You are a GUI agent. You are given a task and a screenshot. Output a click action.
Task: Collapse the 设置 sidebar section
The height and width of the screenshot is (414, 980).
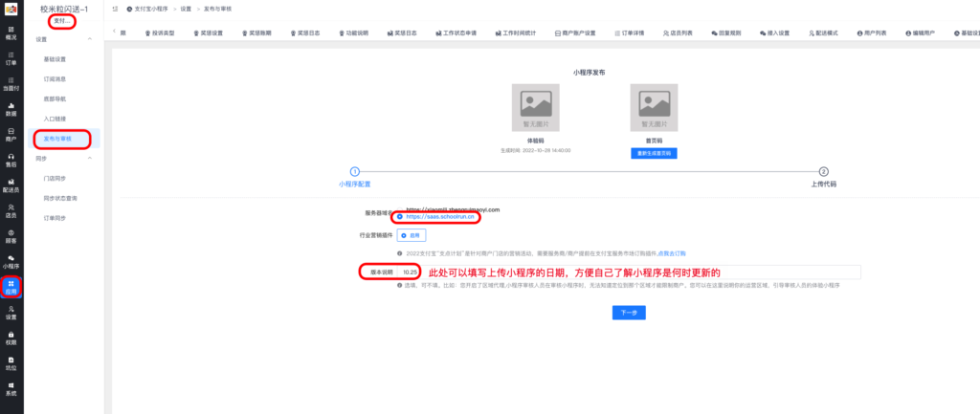(x=89, y=39)
